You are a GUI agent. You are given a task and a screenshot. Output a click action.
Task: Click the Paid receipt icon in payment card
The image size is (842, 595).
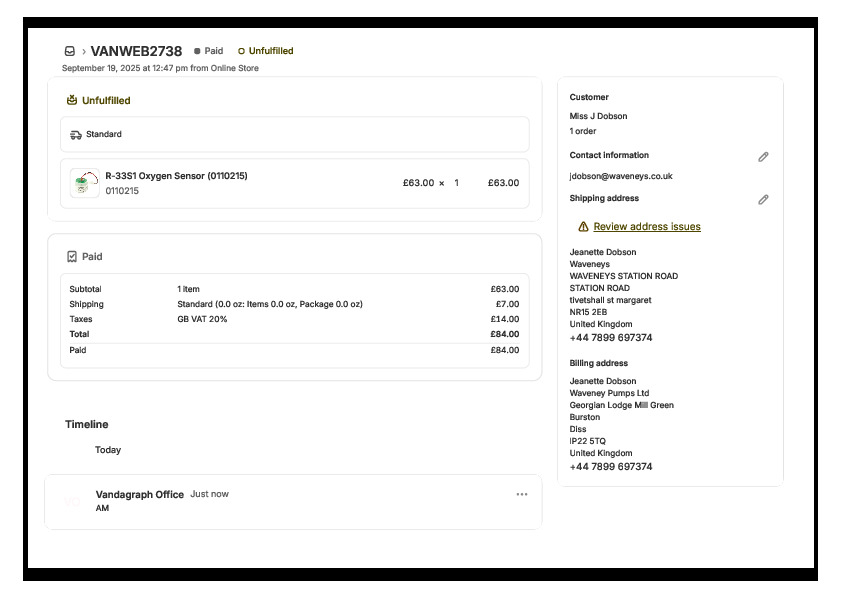coord(72,257)
